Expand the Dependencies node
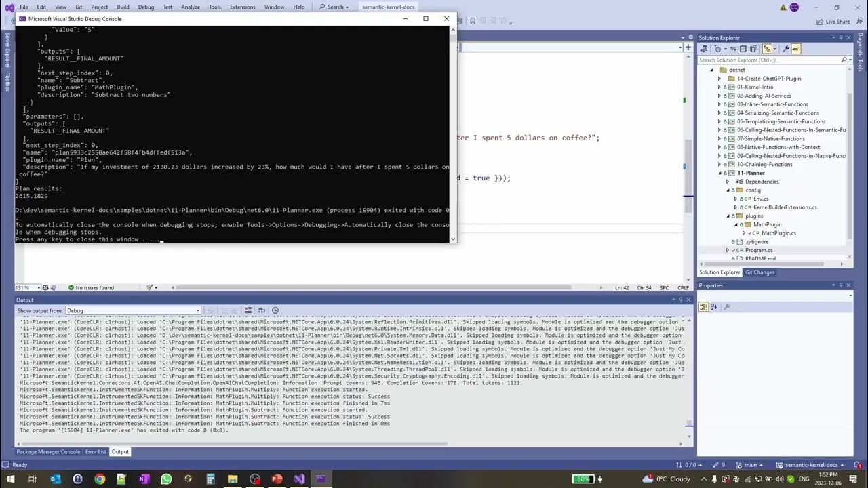This screenshot has height=488, width=868. point(728,182)
